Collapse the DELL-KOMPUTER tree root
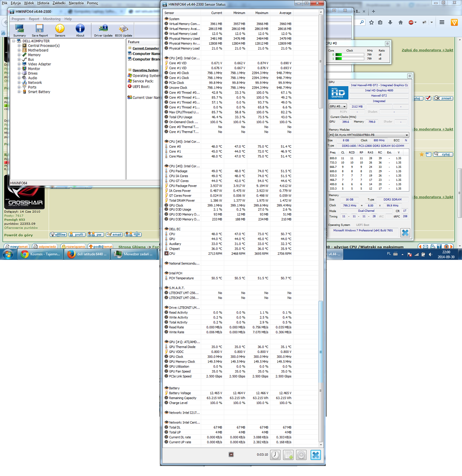 (x=14, y=41)
